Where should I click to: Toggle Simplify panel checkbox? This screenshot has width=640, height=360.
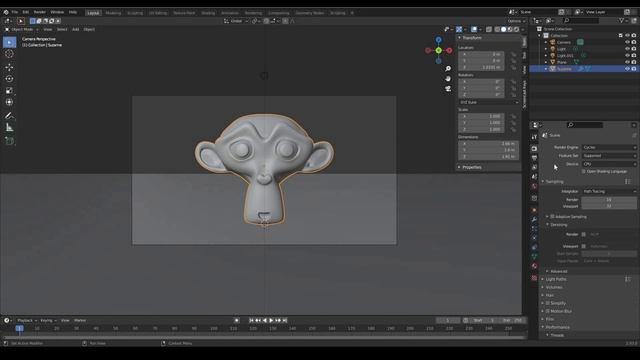tap(548, 303)
